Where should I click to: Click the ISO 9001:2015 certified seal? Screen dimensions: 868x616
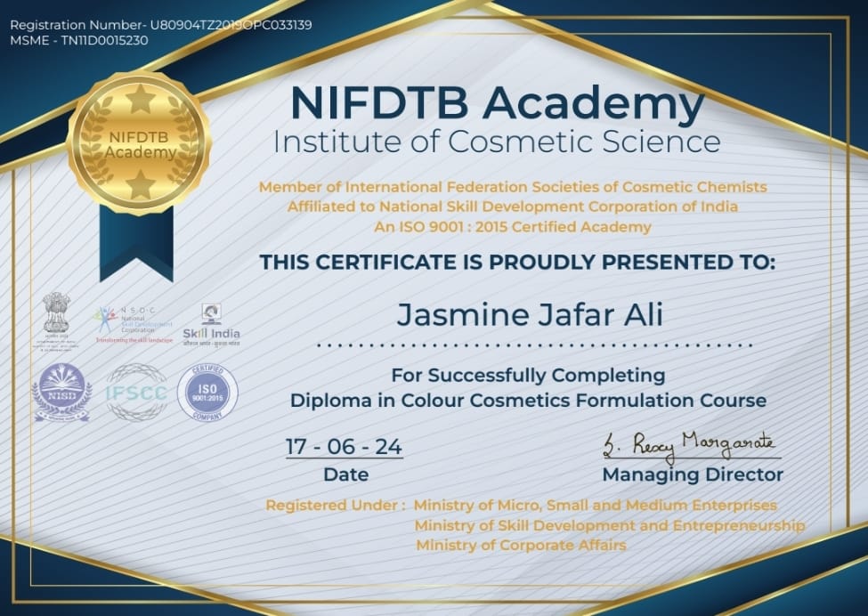(207, 393)
